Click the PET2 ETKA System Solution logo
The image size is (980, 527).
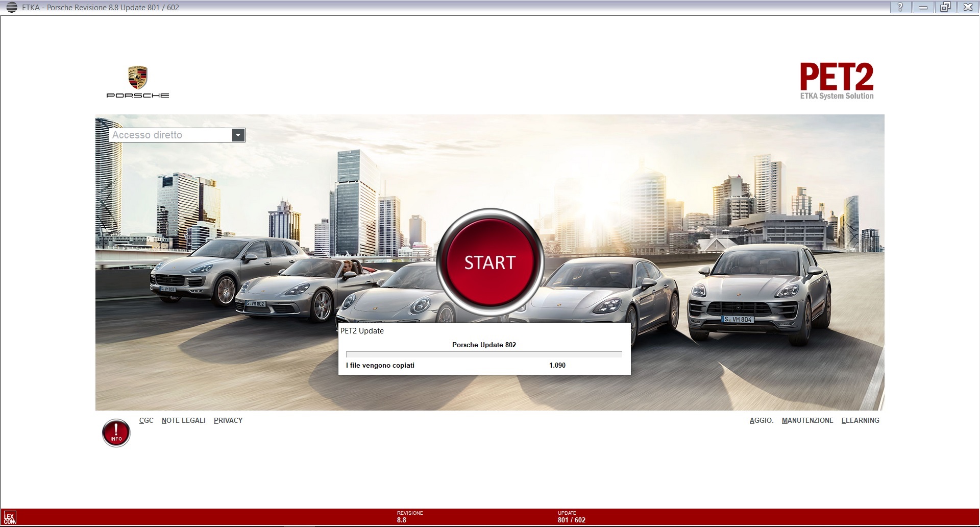tap(837, 81)
